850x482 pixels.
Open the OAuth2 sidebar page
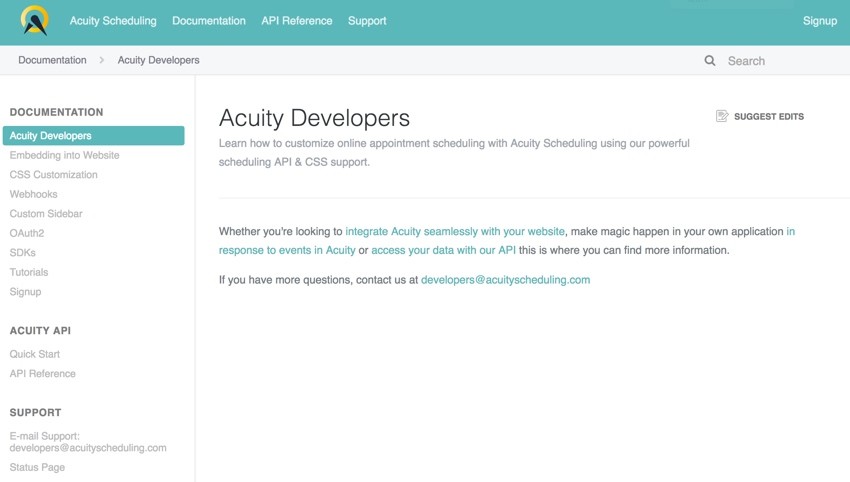click(x=27, y=233)
